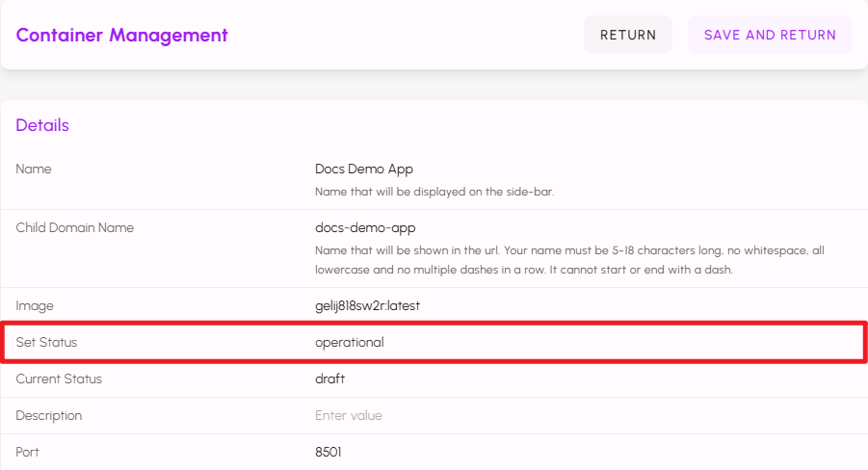Click the Child Domain Name label
The width and height of the screenshot is (868, 470).
pyautogui.click(x=75, y=227)
